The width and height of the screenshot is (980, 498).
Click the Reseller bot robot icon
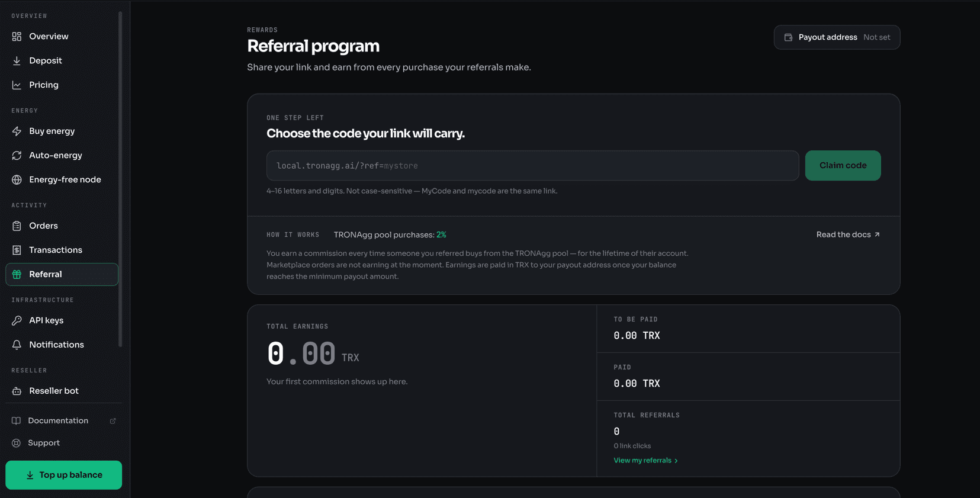(17, 391)
